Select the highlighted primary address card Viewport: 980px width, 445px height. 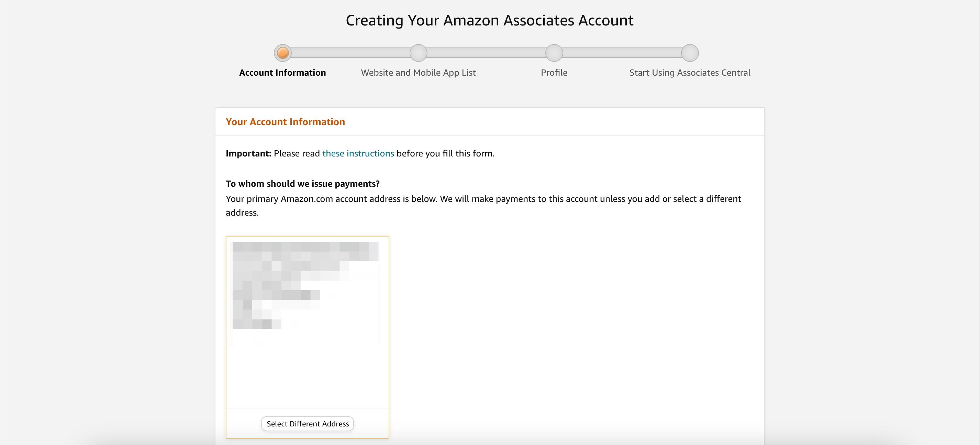coord(307,337)
